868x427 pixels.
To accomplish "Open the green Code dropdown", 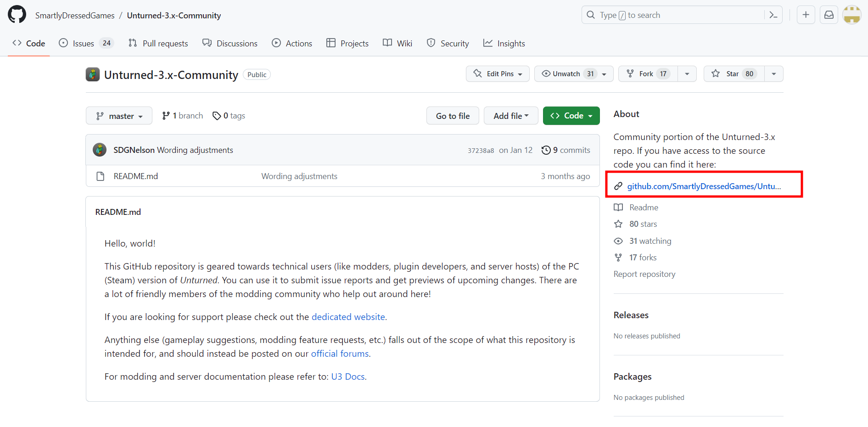I will point(571,115).
